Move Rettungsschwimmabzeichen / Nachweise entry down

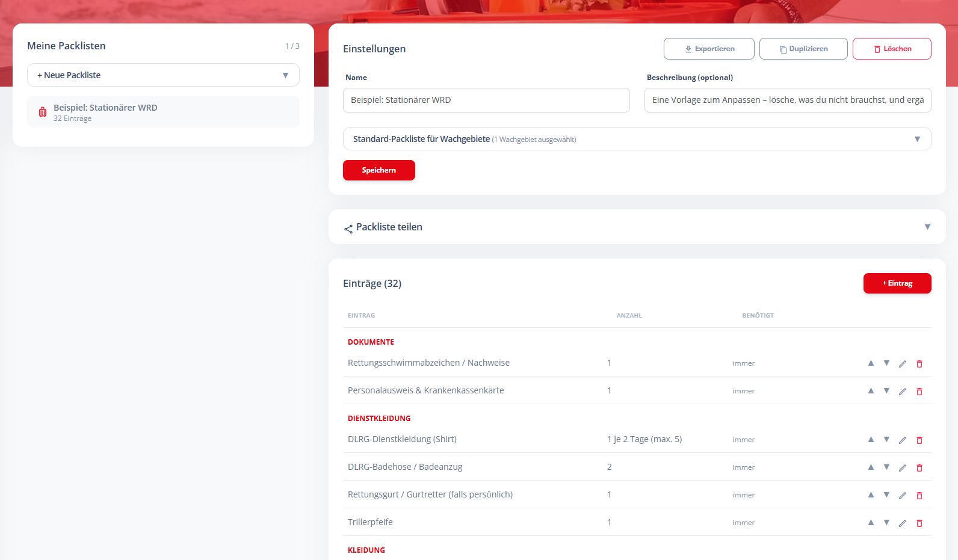[x=886, y=363]
